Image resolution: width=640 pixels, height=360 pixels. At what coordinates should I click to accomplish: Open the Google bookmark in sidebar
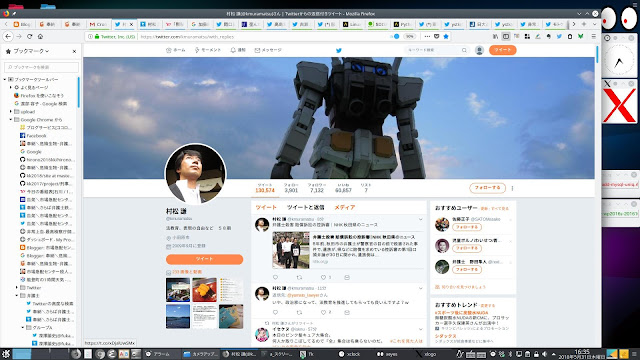(34, 151)
